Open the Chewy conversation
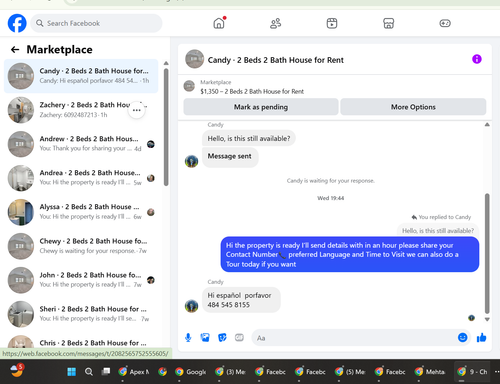The width and height of the screenshot is (500, 384). click(x=81, y=246)
